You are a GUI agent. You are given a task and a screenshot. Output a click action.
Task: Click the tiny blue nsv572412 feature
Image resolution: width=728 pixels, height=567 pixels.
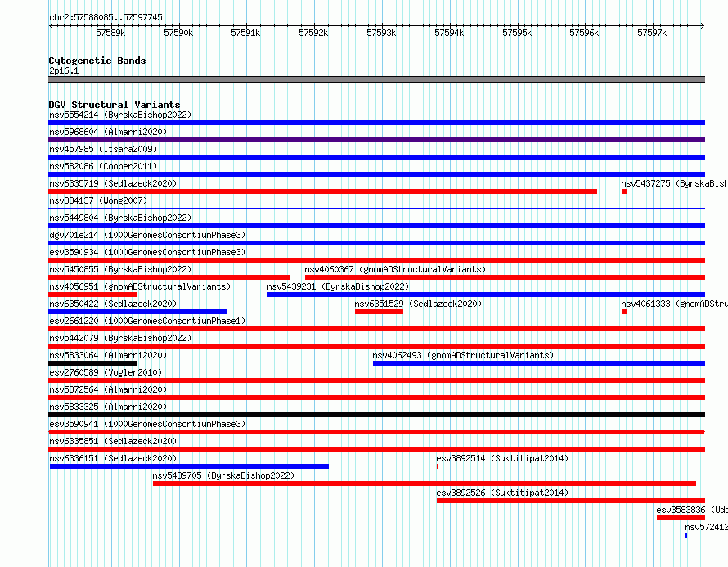click(x=686, y=535)
